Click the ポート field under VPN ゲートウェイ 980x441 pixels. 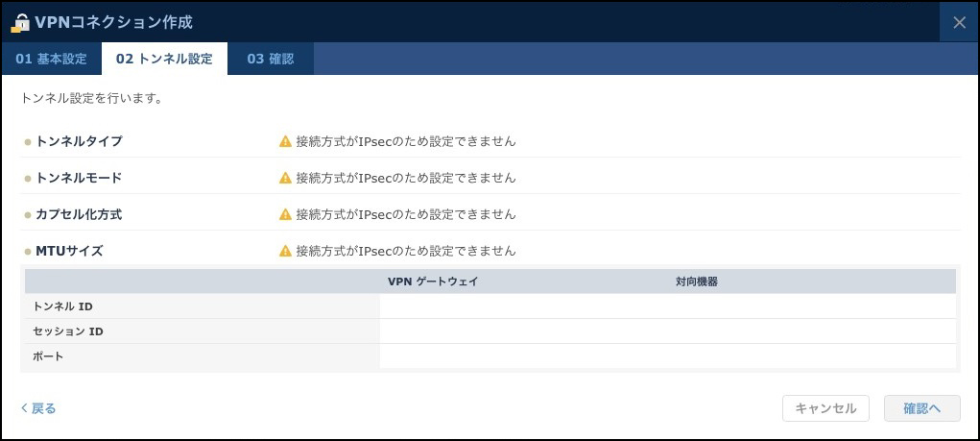[523, 356]
